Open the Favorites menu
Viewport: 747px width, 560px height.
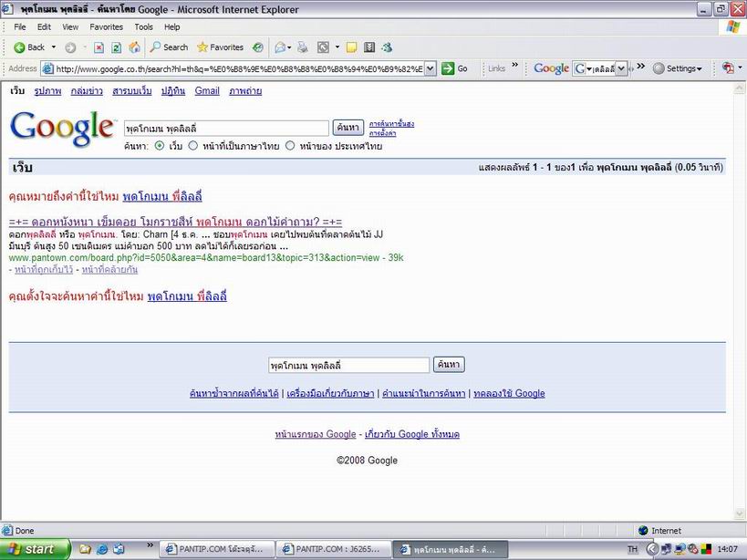click(x=106, y=27)
